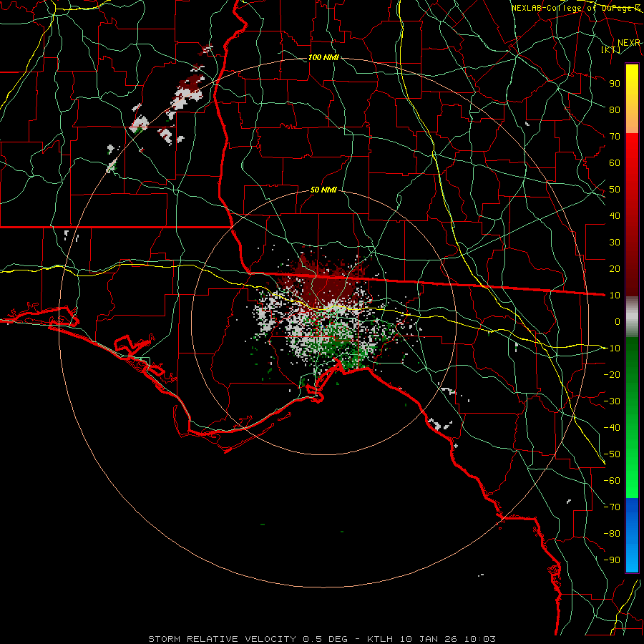Select the 80 value on velocity scale
This screenshot has width=644, height=644.
615,109
